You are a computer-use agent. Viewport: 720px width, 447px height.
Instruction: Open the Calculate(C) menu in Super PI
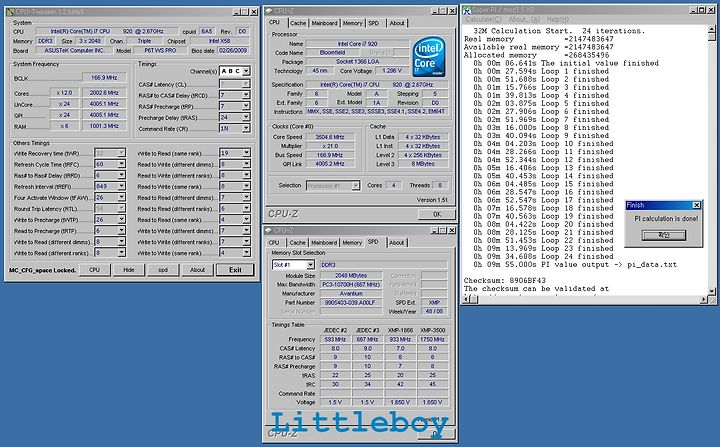[484, 19]
